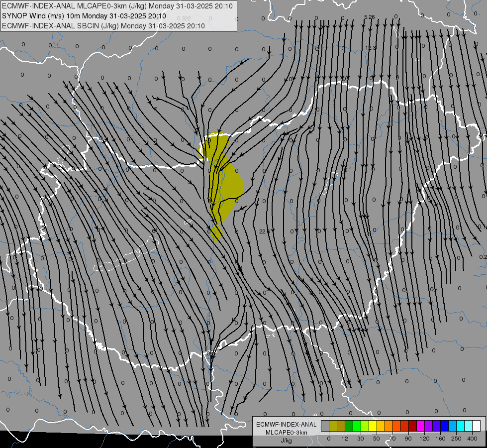This screenshot has width=487, height=448.
Task: Click the legend tick label 50
Action: click(x=377, y=439)
